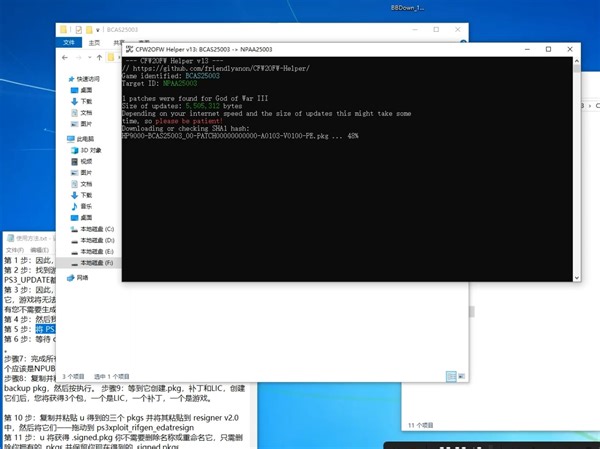Click console vertical scrollbar thumb

click(x=577, y=69)
